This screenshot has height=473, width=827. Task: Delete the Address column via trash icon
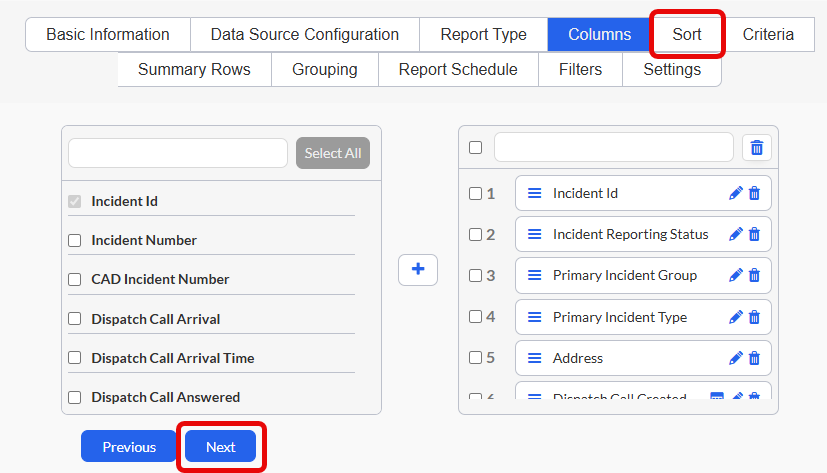point(755,358)
